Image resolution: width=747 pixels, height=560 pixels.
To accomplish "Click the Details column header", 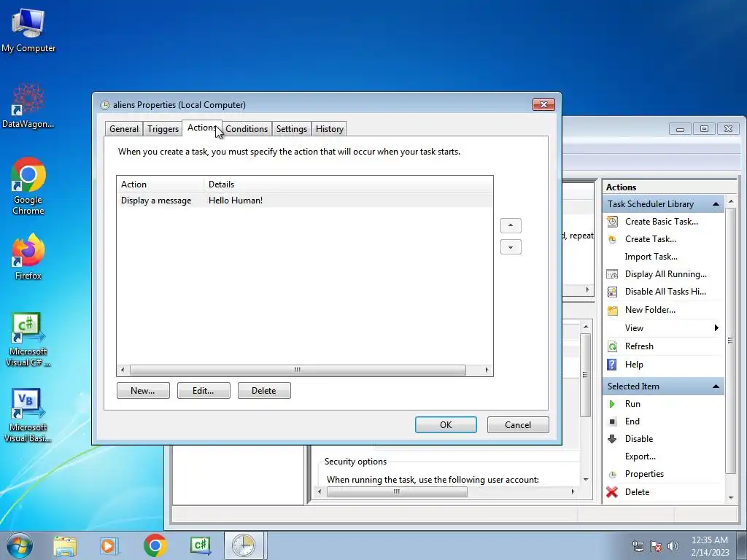I will coord(348,184).
